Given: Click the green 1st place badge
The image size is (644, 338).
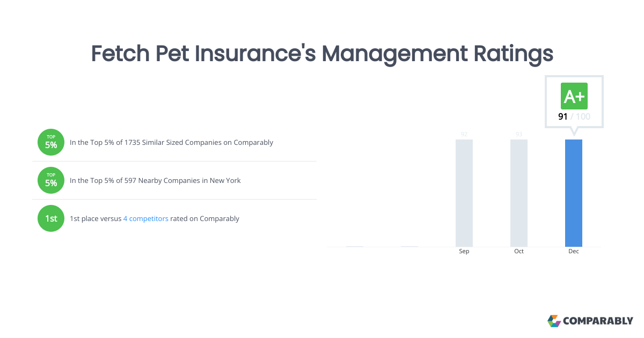Looking at the screenshot, I should tap(51, 218).
